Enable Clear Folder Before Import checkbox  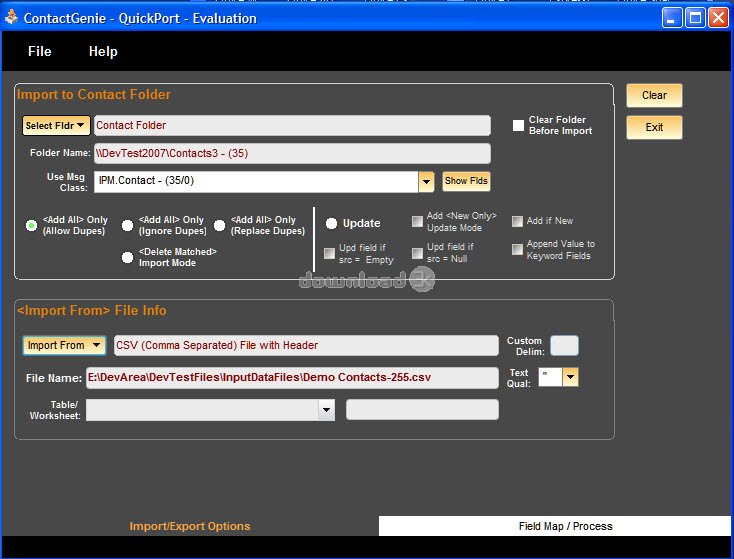[518, 125]
